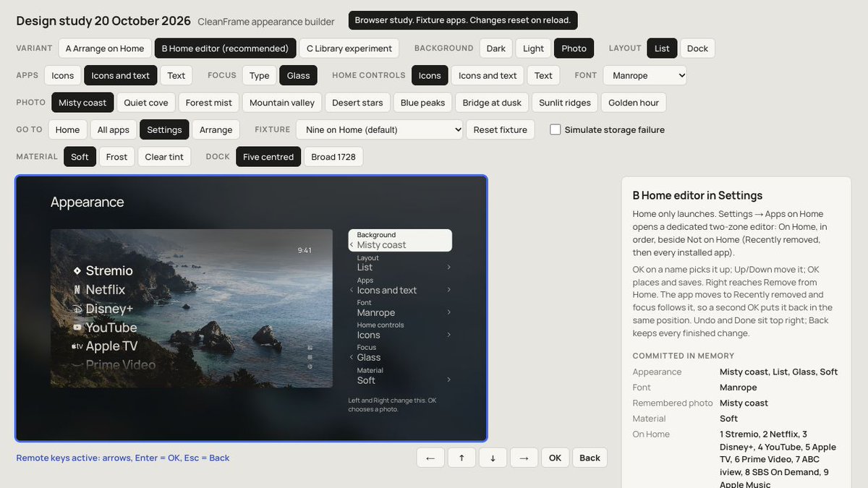The width and height of the screenshot is (868, 488).
Task: Set the layout to Dock
Action: click(x=697, y=48)
